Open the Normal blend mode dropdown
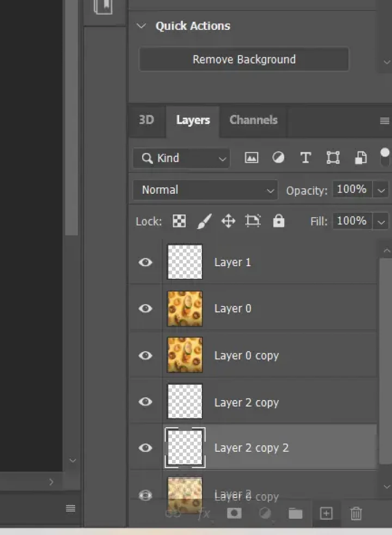The width and height of the screenshot is (392, 535). click(205, 190)
